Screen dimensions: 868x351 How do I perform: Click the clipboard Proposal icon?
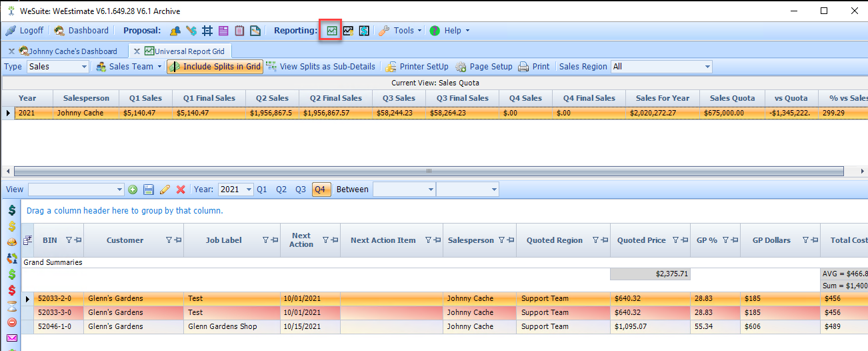click(239, 31)
